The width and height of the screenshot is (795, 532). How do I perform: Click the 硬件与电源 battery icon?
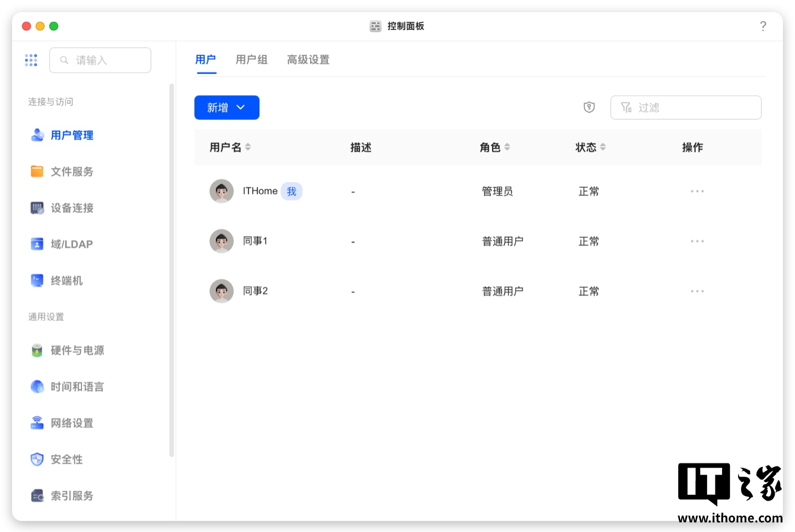(x=37, y=350)
